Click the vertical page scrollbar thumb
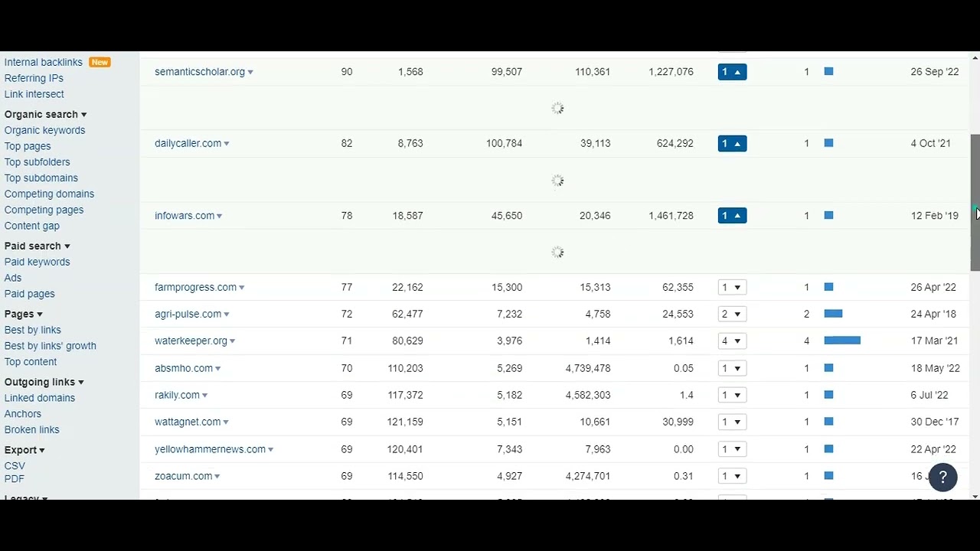Image resolution: width=980 pixels, height=551 pixels. (x=975, y=203)
